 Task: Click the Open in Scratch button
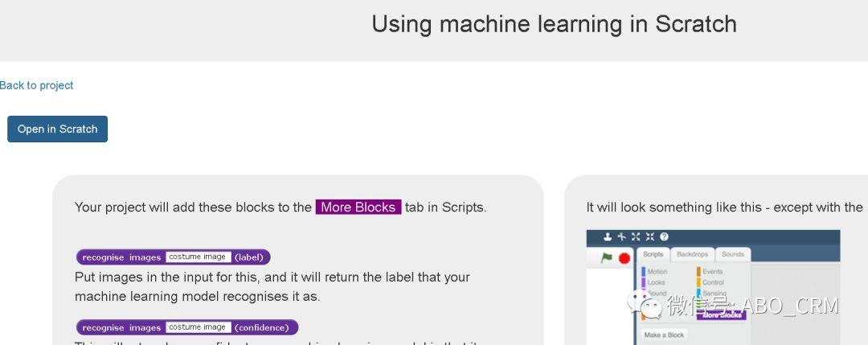(x=58, y=129)
